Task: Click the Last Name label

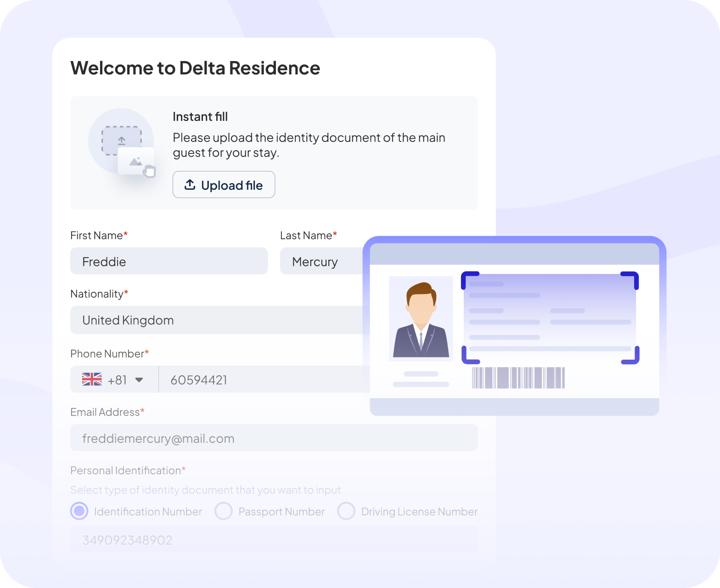Action: click(309, 235)
